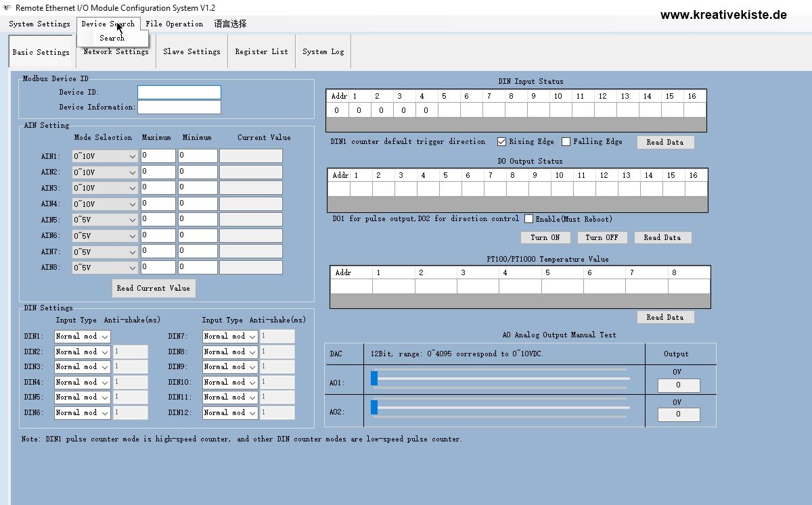This screenshot has height=505, width=812.
Task: Open the Device Search menu
Action: pos(108,24)
